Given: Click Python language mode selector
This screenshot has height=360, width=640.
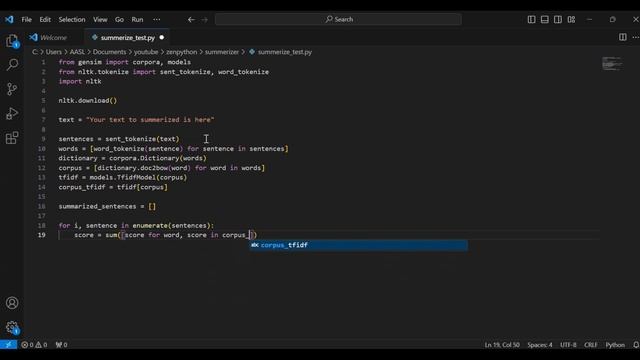Looking at the screenshot, I should pos(615,344).
